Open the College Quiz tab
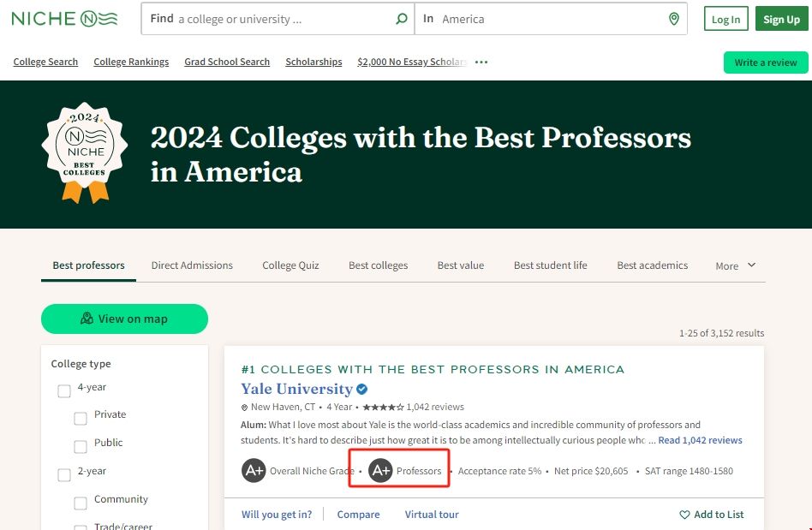Image resolution: width=812 pixels, height=530 pixels. click(x=290, y=265)
